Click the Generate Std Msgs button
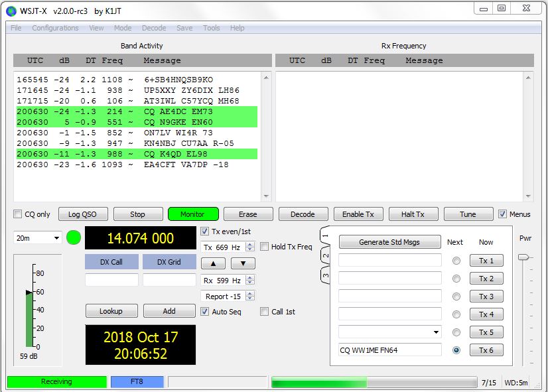The width and height of the screenshot is (548, 392). tap(389, 241)
